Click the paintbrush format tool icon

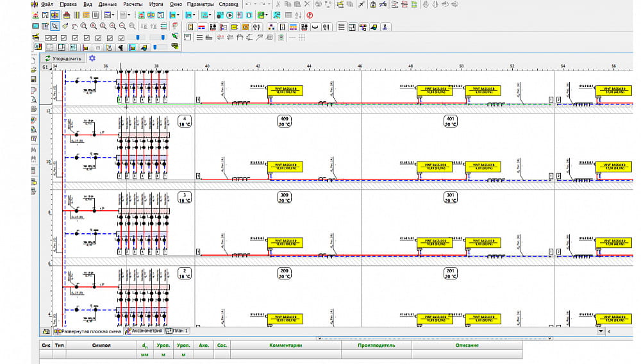pos(65,26)
